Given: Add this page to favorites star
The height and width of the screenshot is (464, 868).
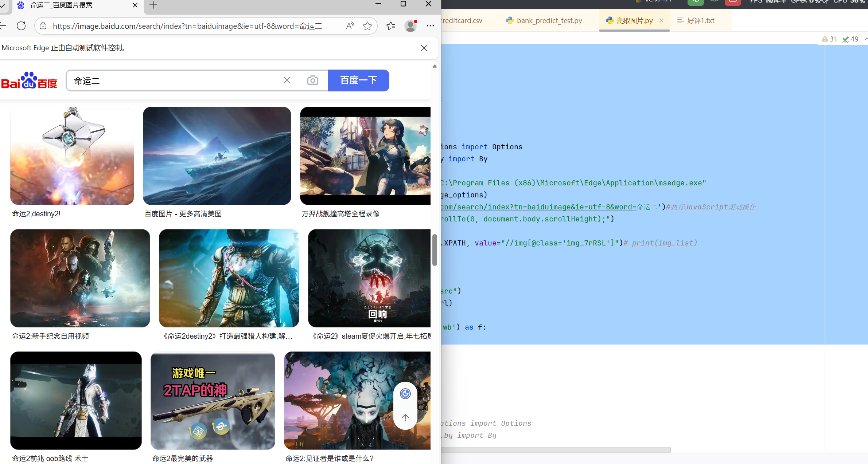Looking at the screenshot, I should (x=367, y=26).
